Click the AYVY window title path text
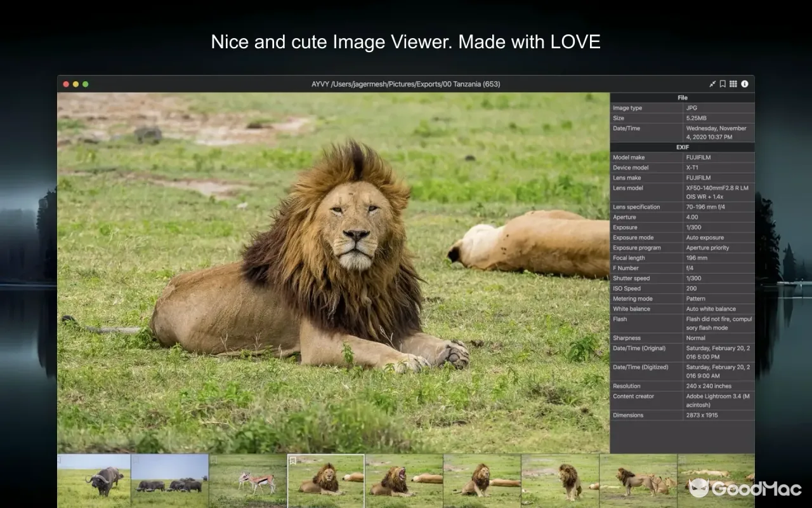 point(406,84)
